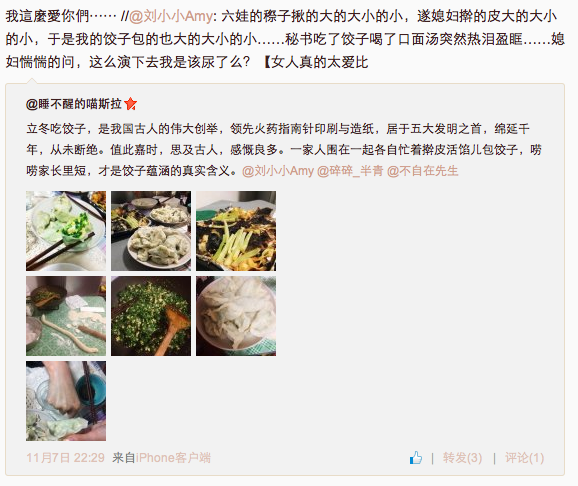Open the rolled dough strip photo
The width and height of the screenshot is (578, 486).
(x=66, y=316)
